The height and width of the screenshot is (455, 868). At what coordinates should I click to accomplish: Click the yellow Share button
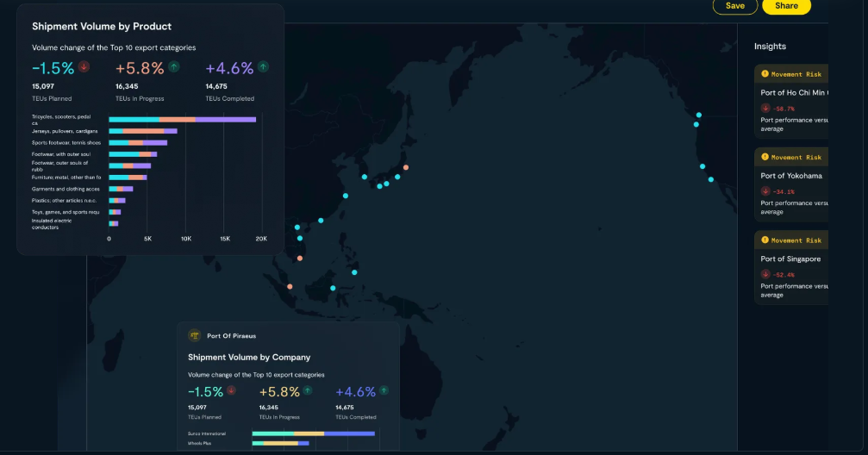tap(786, 6)
